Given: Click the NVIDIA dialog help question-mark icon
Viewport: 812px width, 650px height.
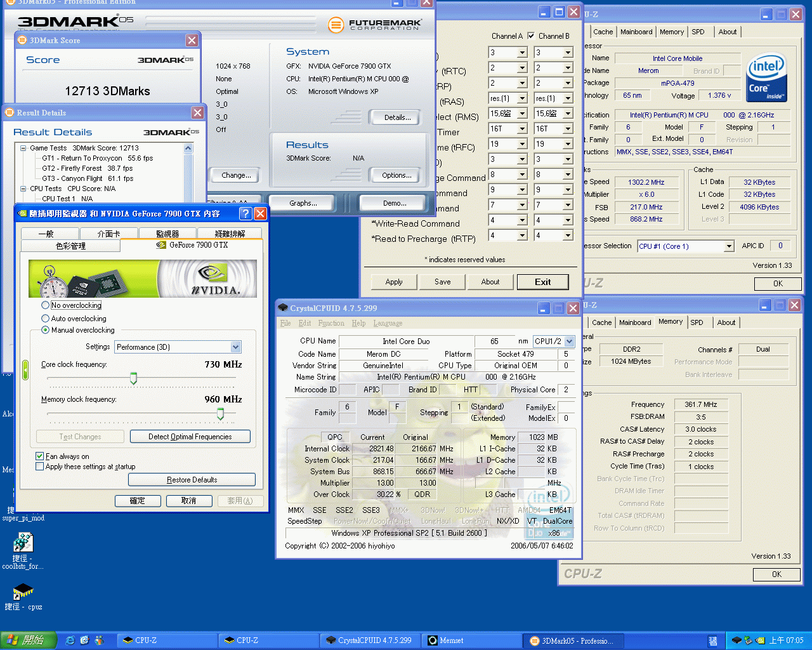Looking at the screenshot, I should pyautogui.click(x=246, y=214).
